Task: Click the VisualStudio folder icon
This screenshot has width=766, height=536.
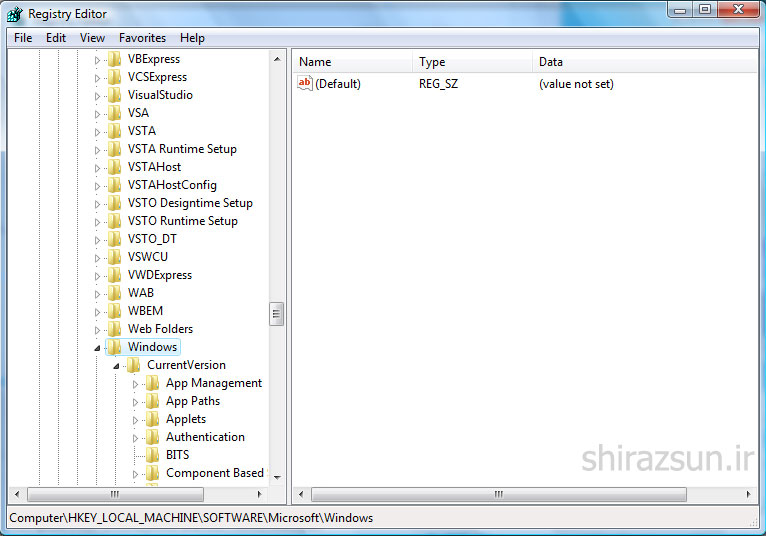Action: (x=115, y=95)
